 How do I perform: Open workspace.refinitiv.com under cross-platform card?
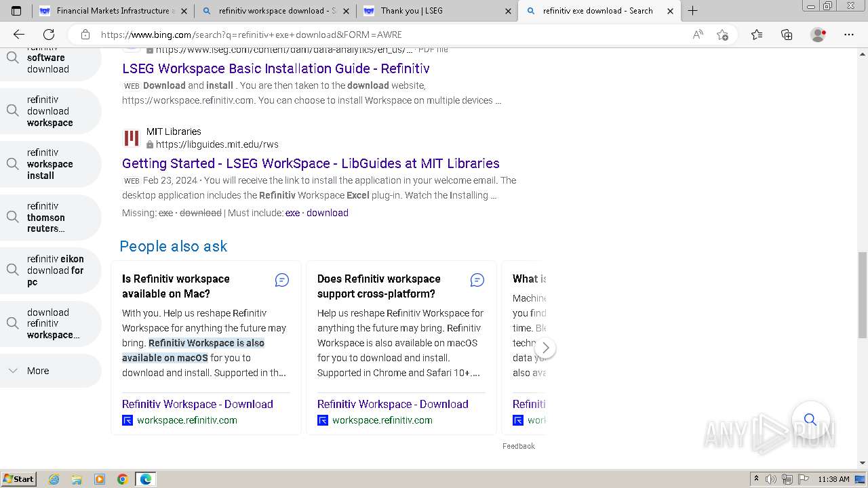[382, 420]
